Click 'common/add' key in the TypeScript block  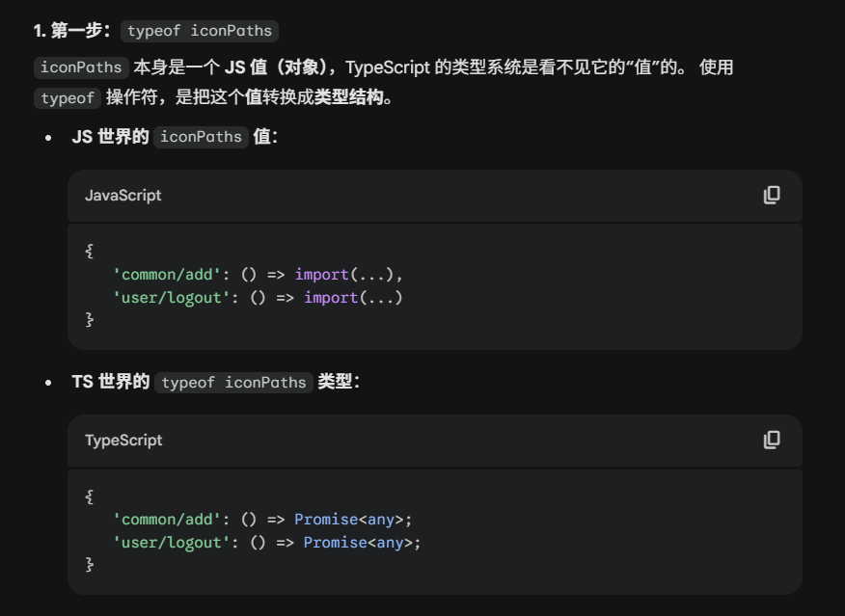tap(167, 520)
